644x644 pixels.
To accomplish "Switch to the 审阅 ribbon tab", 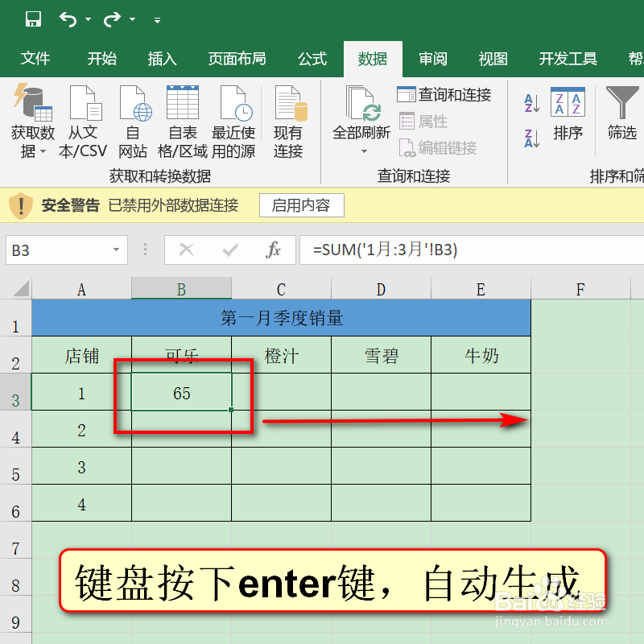I will click(x=432, y=58).
